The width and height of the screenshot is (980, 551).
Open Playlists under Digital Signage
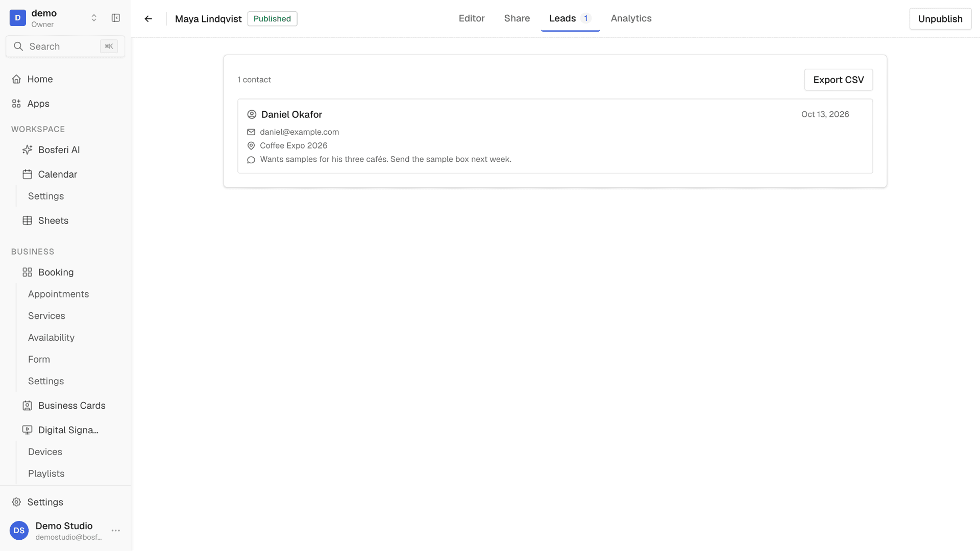pos(46,473)
